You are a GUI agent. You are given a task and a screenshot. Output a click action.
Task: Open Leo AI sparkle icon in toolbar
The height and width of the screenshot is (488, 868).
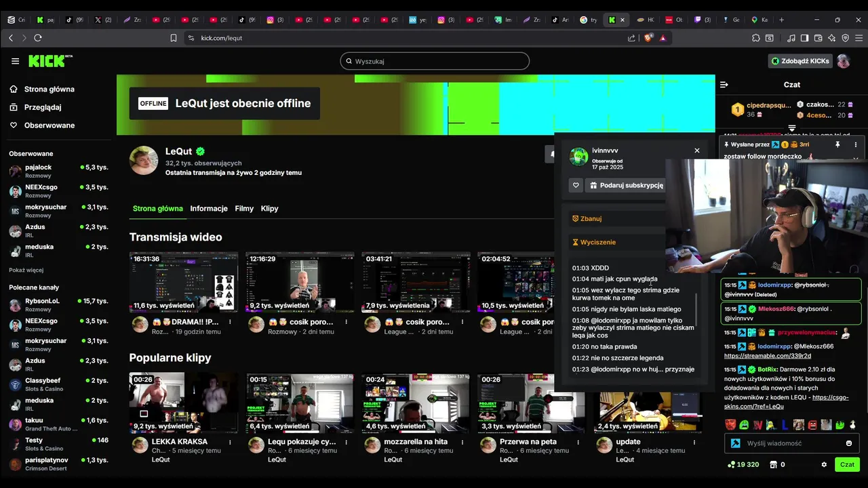click(x=831, y=38)
